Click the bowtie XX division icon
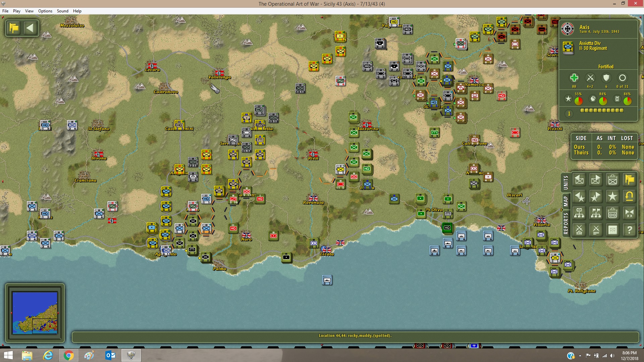Screen dimensions: 644x362 (x=629, y=213)
